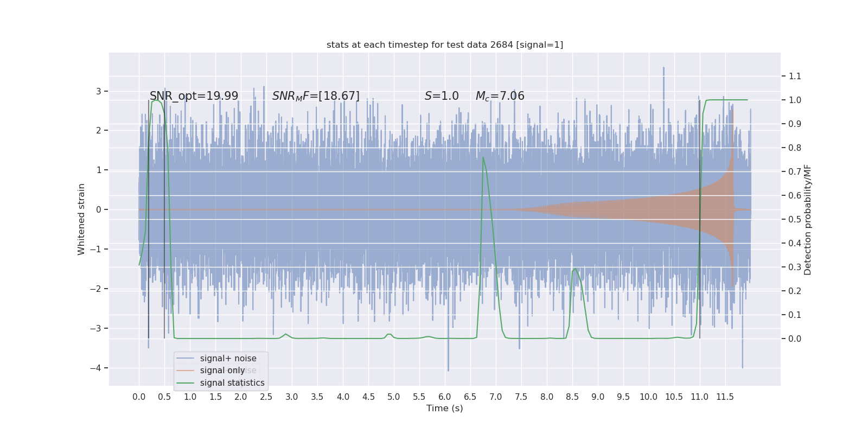Click the right y-axis tick label 0.5
The width and height of the screenshot is (868, 434).
click(795, 219)
